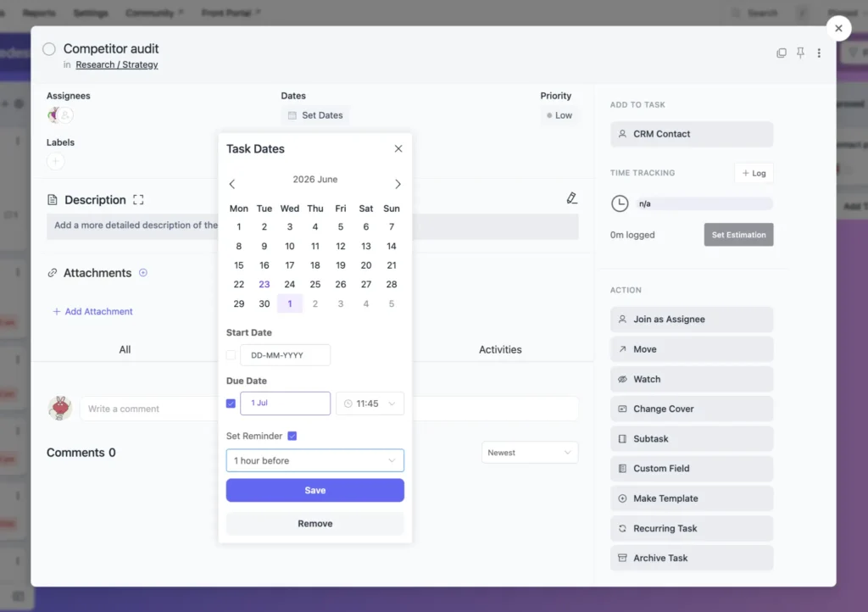
Task: Open the 1 hour before reminder dropdown
Action: 315,460
